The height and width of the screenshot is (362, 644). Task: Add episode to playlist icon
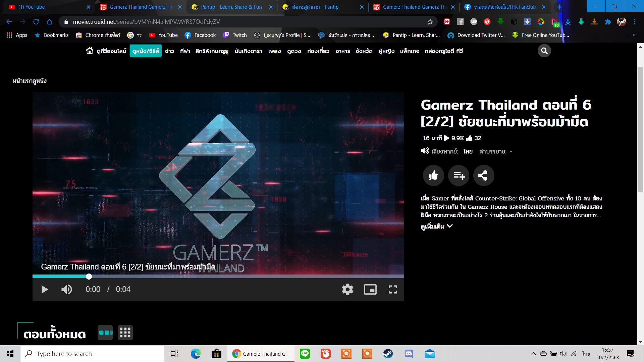coord(459,175)
